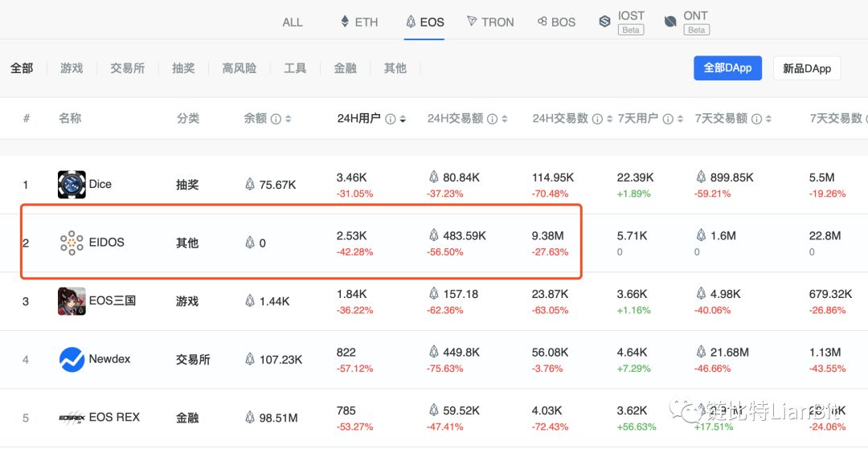Image resolution: width=868 pixels, height=449 pixels.
Task: Sort by 7天交易额 using sort arrows
Action: pyautogui.click(x=769, y=119)
